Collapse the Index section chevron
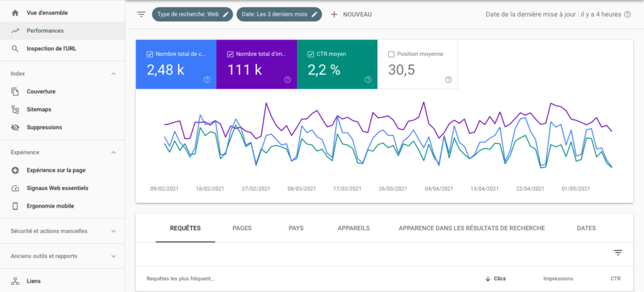Viewport: 644px width, 292px height. (x=114, y=74)
